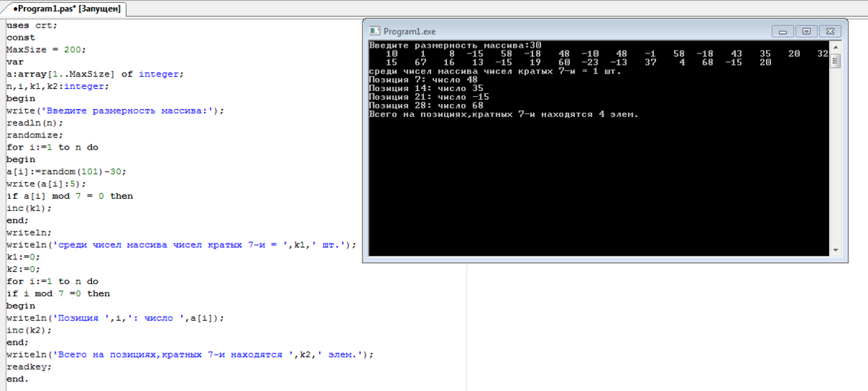This screenshot has width=868, height=391.
Task: Click the 'Введите размерность массива:30' console line
Action: (455, 46)
